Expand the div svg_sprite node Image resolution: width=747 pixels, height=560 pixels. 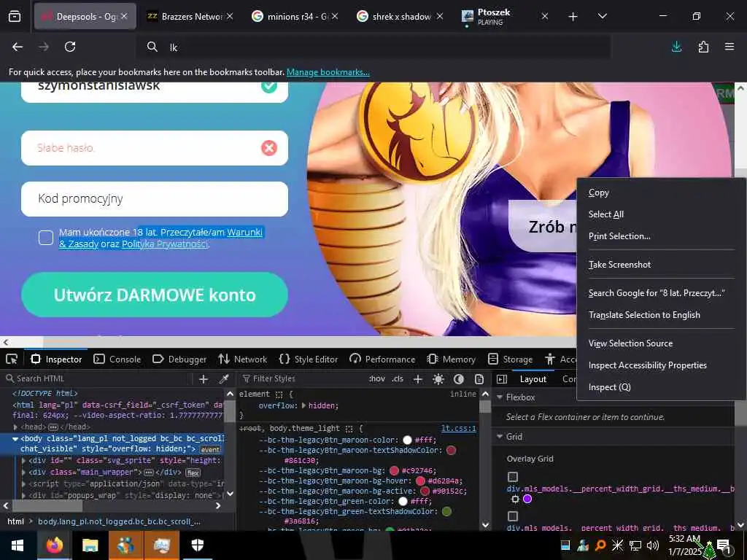[24, 461]
